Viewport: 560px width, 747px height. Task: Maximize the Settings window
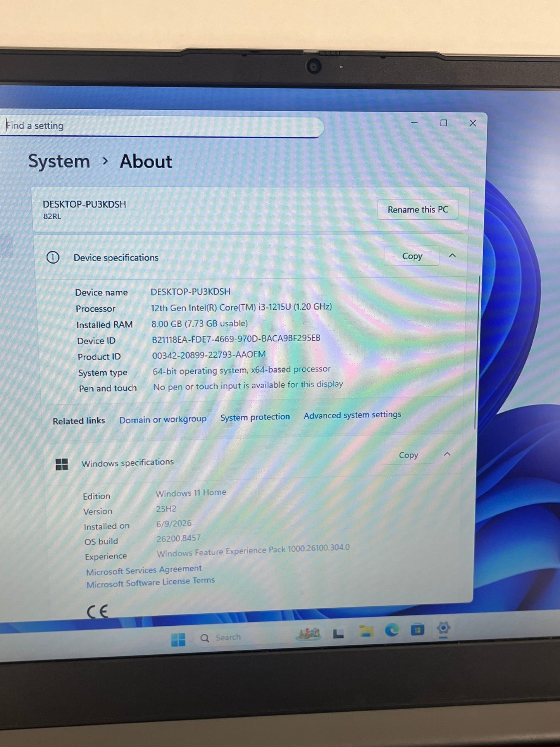[x=444, y=123]
